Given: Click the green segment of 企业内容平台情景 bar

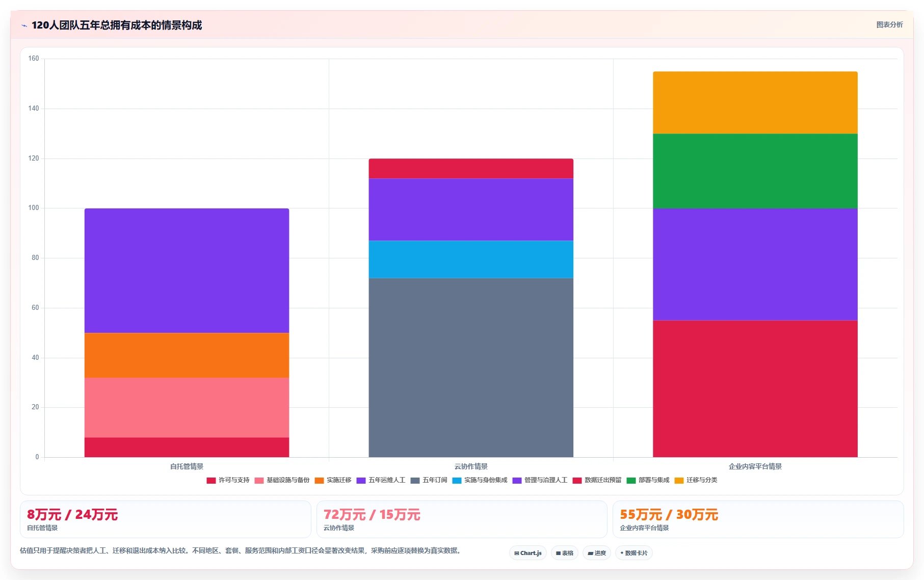Looking at the screenshot, I should (755, 171).
